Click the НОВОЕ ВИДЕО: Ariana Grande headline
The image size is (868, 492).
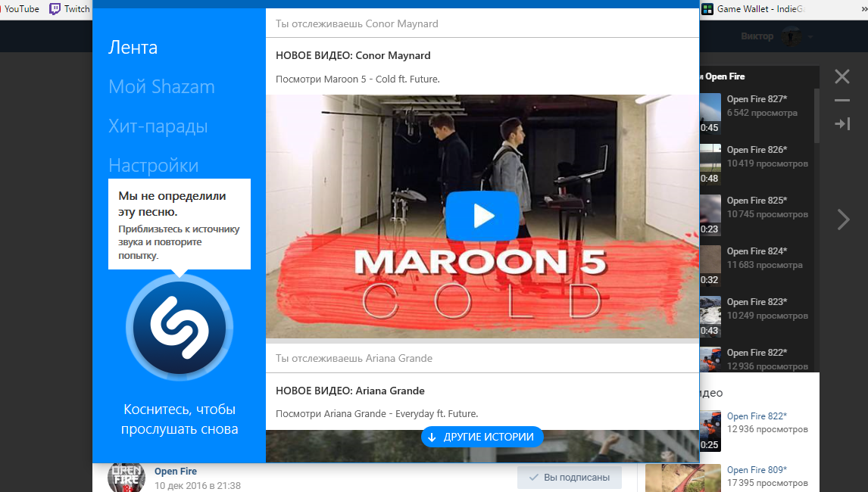(351, 391)
